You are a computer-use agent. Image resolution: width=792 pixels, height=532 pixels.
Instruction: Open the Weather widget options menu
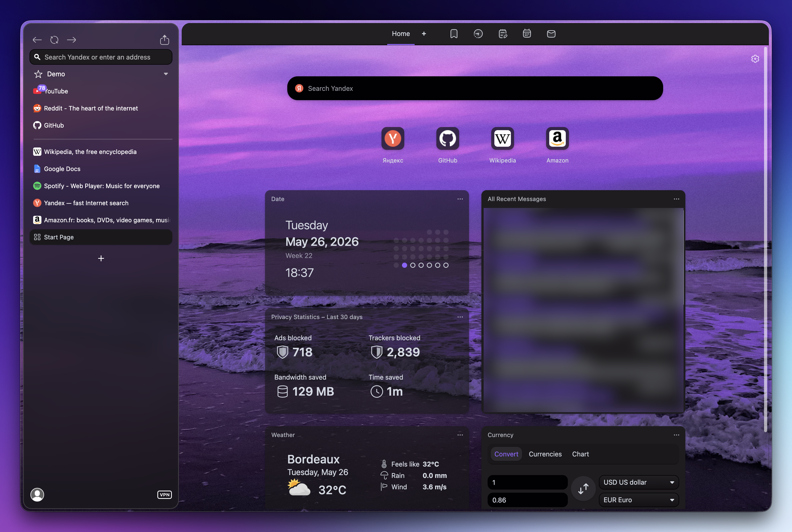tap(460, 435)
